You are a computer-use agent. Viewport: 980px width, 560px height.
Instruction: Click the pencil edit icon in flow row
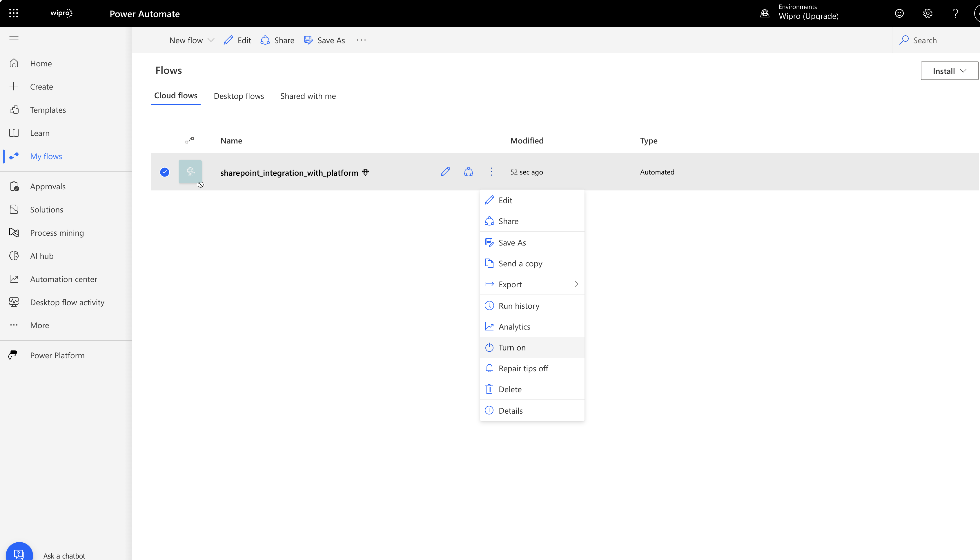[x=445, y=172]
